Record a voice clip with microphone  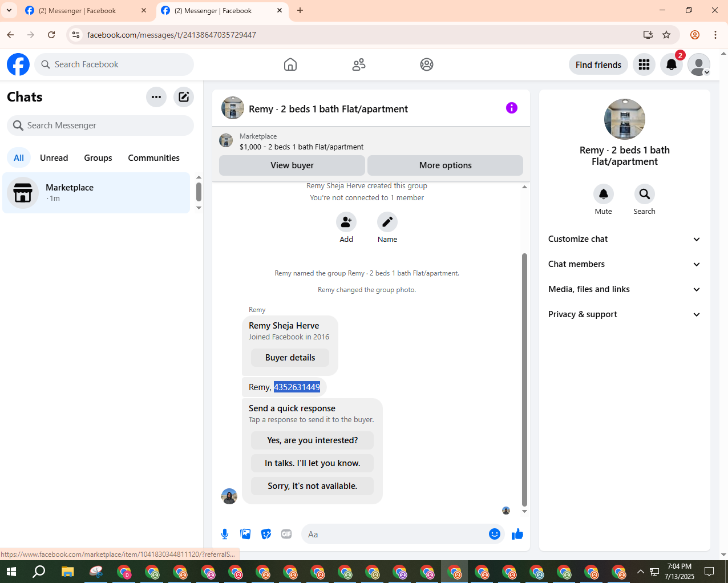[x=225, y=534]
